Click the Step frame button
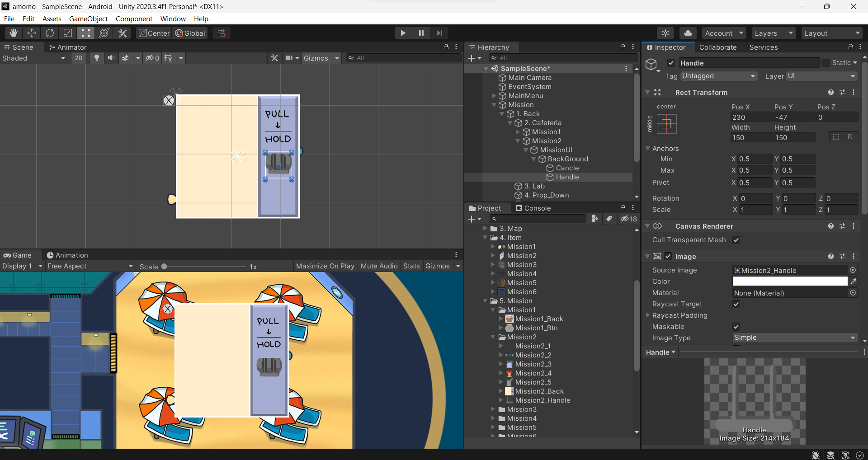 pyautogui.click(x=439, y=33)
